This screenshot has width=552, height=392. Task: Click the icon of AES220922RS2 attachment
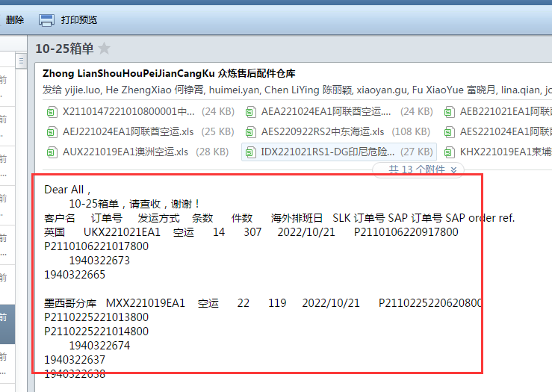tap(250, 132)
